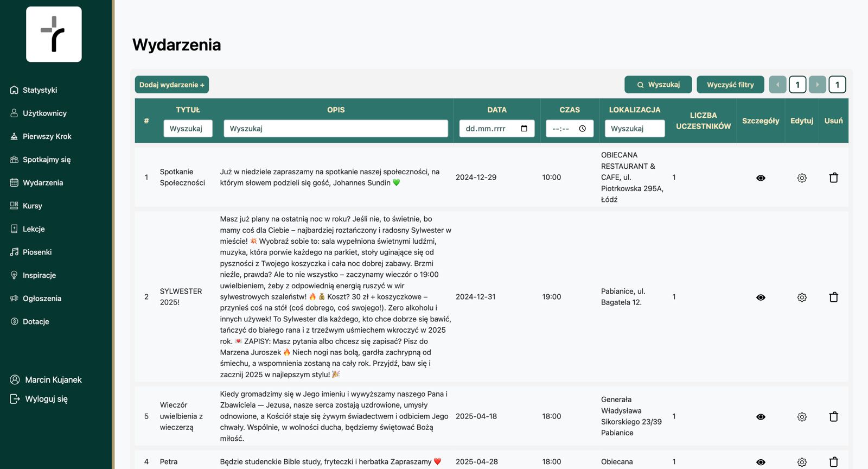Select Wydarzenia in the sidebar
This screenshot has width=868, height=469.
[37, 182]
